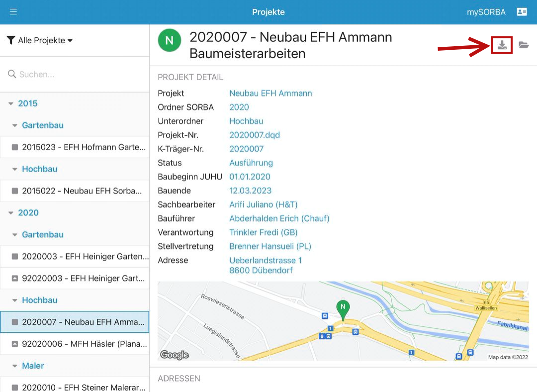The image size is (537, 392).
Task: Click the green map location pin
Action: pyautogui.click(x=342, y=308)
